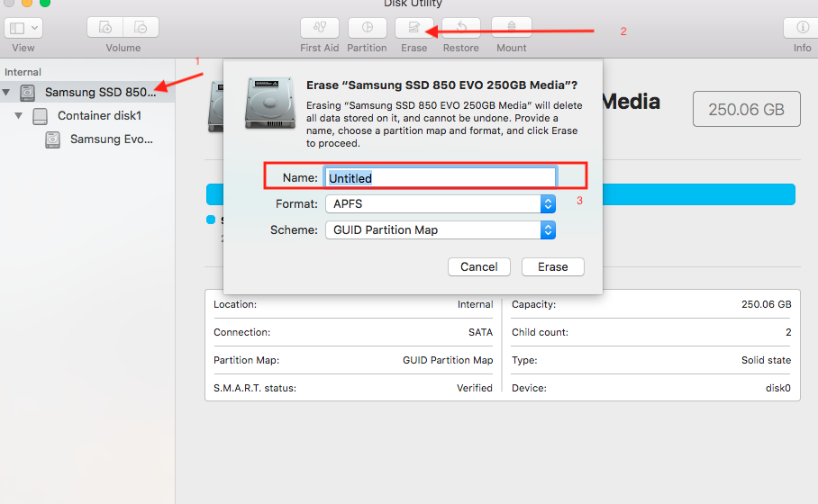Click the Connection: SATA value
Screen dimensions: 818x504
[480, 332]
